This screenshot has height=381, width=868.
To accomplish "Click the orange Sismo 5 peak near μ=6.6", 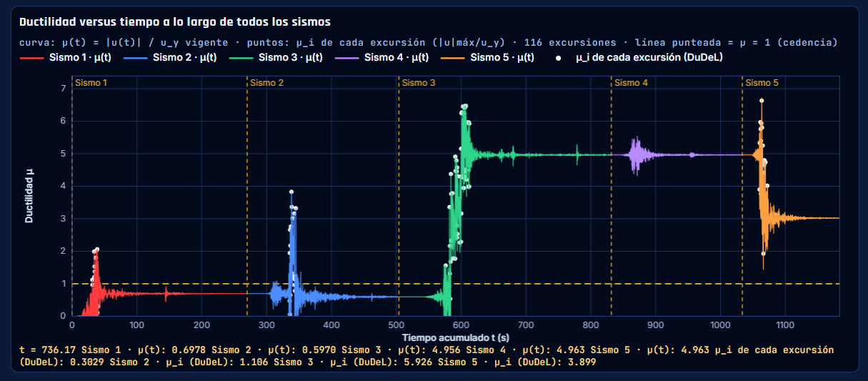I will pos(762,101).
